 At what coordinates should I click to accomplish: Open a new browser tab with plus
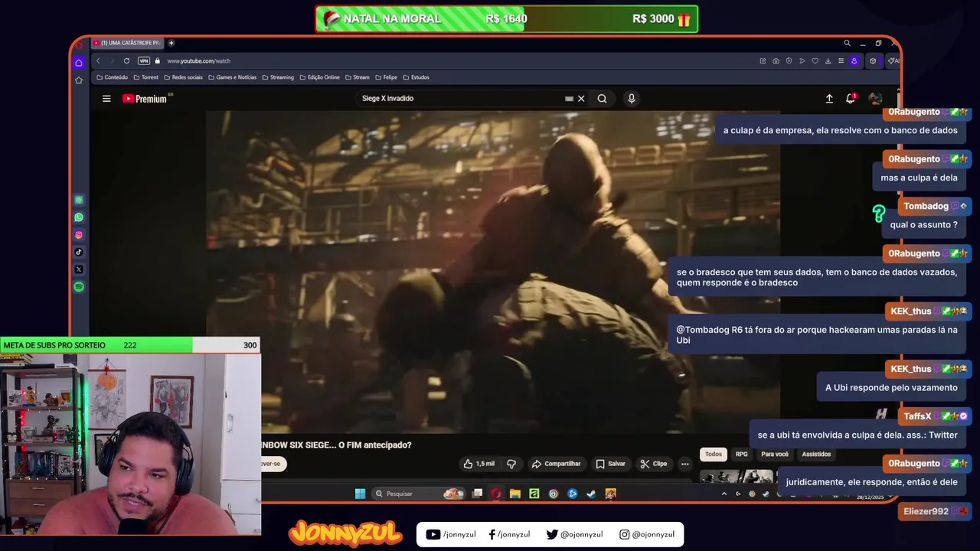[x=171, y=43]
